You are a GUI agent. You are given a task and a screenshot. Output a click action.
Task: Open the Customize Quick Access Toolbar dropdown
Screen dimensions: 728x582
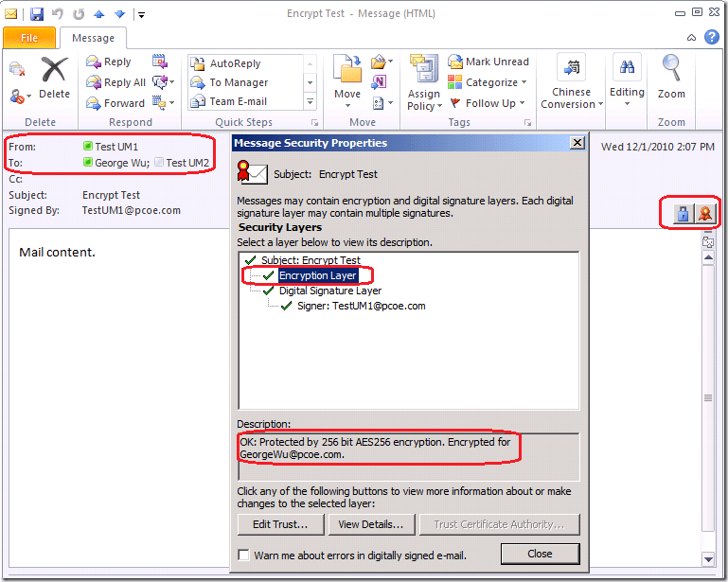click(x=141, y=15)
